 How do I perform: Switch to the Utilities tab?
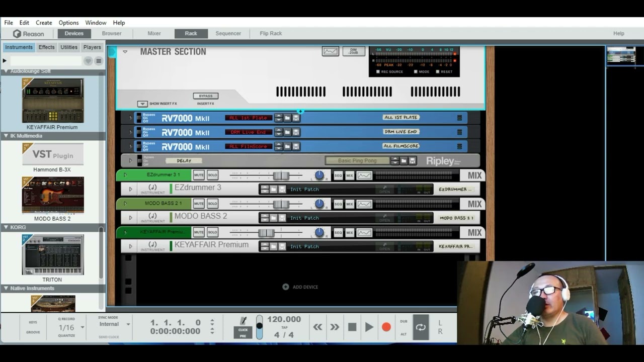coord(69,47)
